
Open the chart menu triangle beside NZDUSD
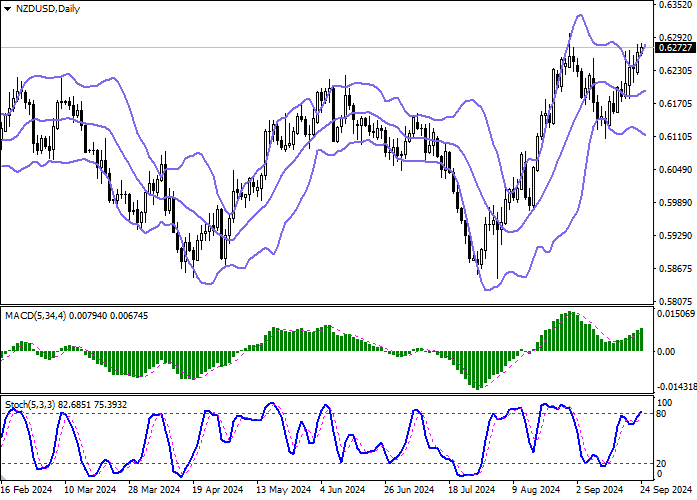(x=7, y=9)
